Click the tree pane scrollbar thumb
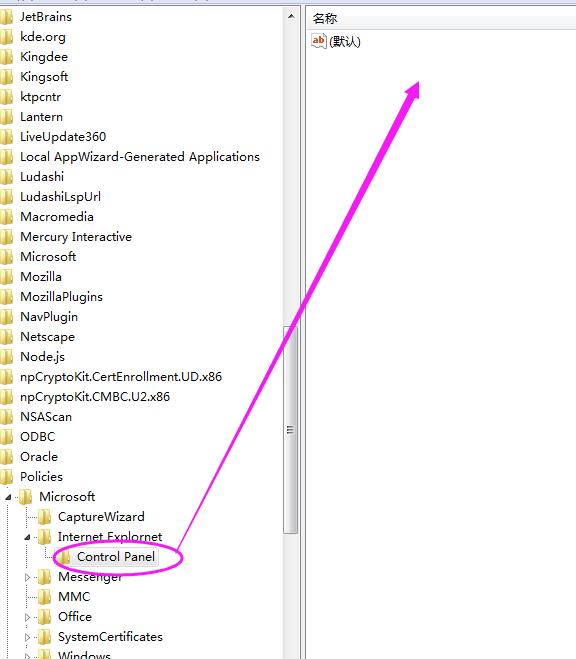This screenshot has width=576, height=659. [x=290, y=430]
